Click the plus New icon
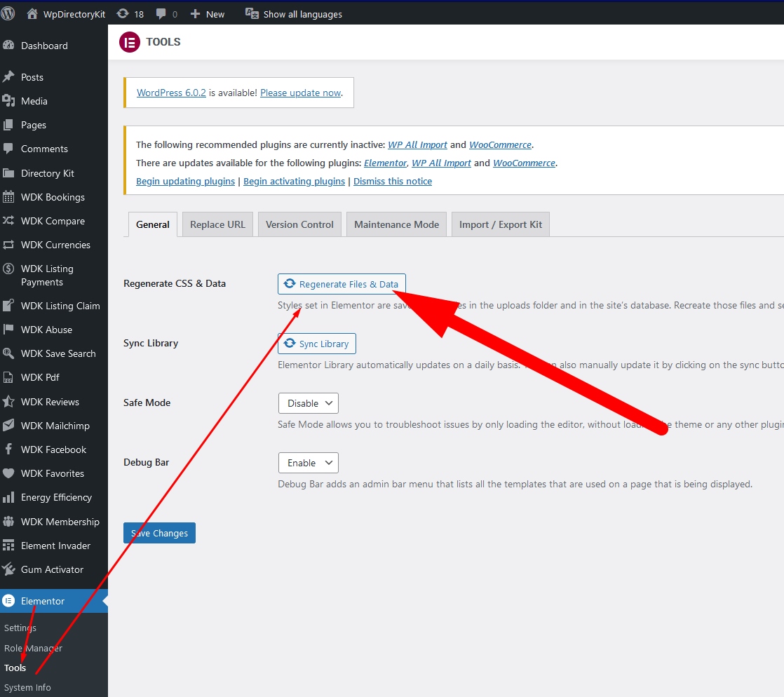Viewport: 784px width, 697px height. click(196, 14)
